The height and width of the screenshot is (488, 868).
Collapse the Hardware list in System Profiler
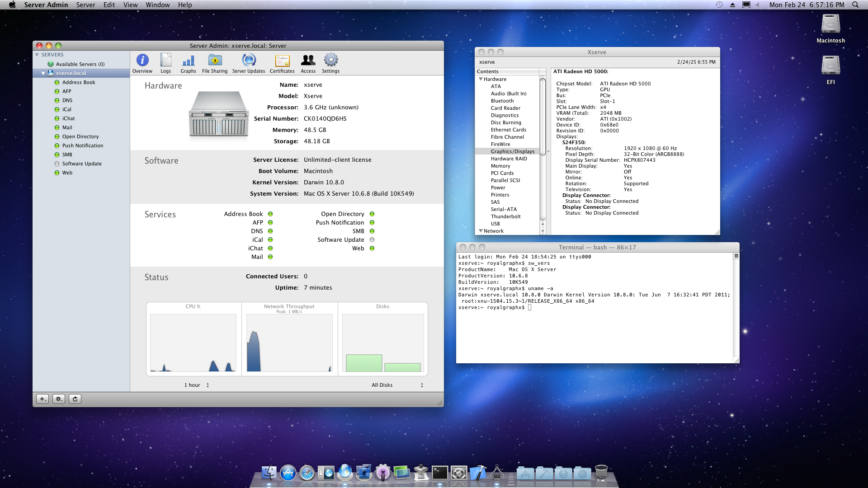(481, 79)
